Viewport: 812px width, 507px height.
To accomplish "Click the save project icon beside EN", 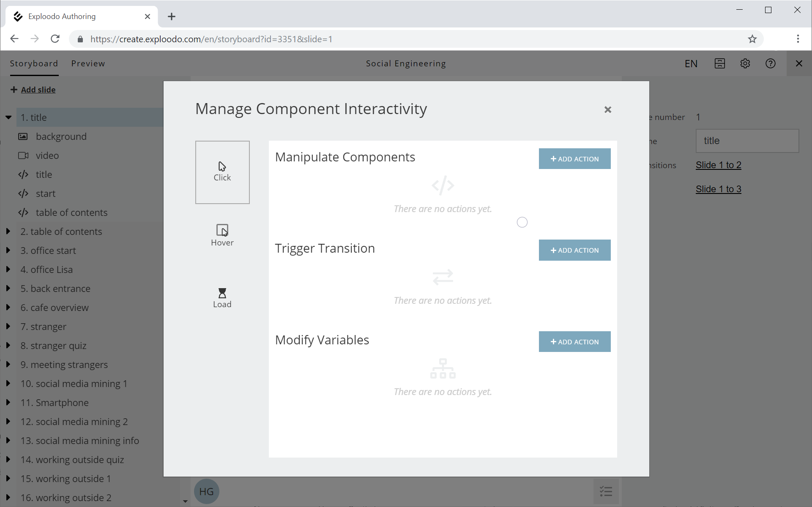I will click(x=719, y=63).
